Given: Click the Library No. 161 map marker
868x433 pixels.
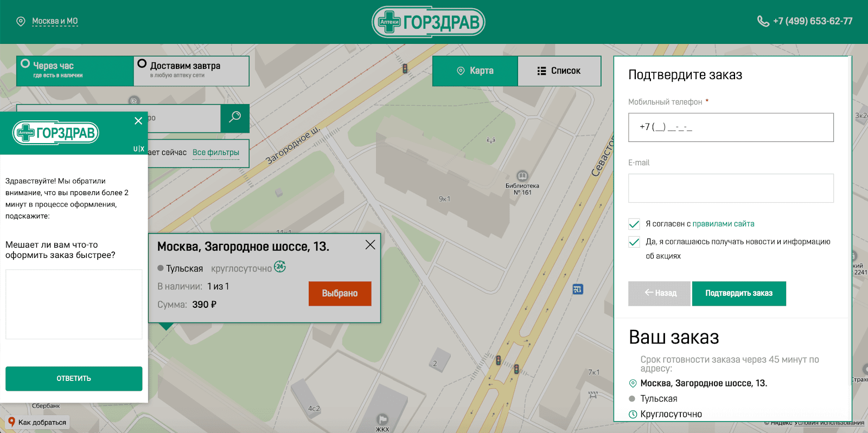Looking at the screenshot, I should pyautogui.click(x=522, y=176).
